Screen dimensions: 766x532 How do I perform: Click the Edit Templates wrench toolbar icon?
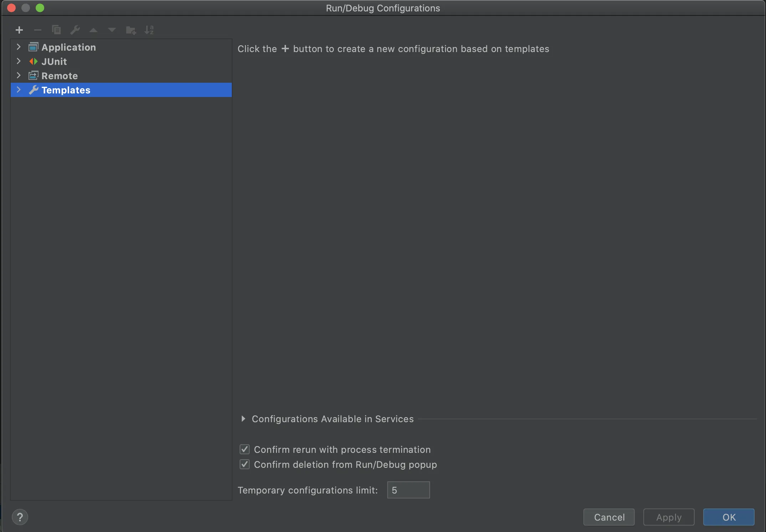pos(75,30)
